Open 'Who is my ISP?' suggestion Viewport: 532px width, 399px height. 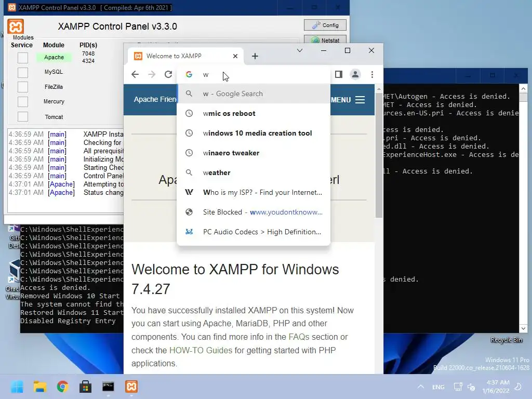[254, 192]
